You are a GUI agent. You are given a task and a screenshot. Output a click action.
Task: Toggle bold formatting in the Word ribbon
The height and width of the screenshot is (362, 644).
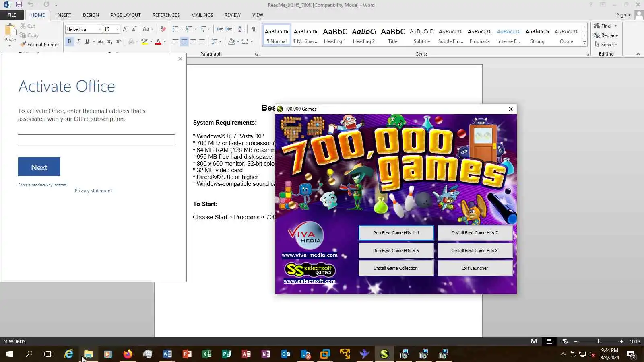coord(69,41)
